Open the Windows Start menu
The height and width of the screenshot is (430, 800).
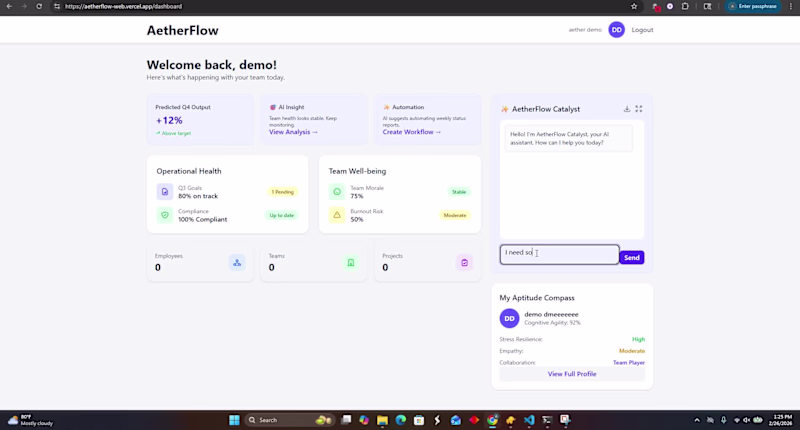(x=234, y=420)
